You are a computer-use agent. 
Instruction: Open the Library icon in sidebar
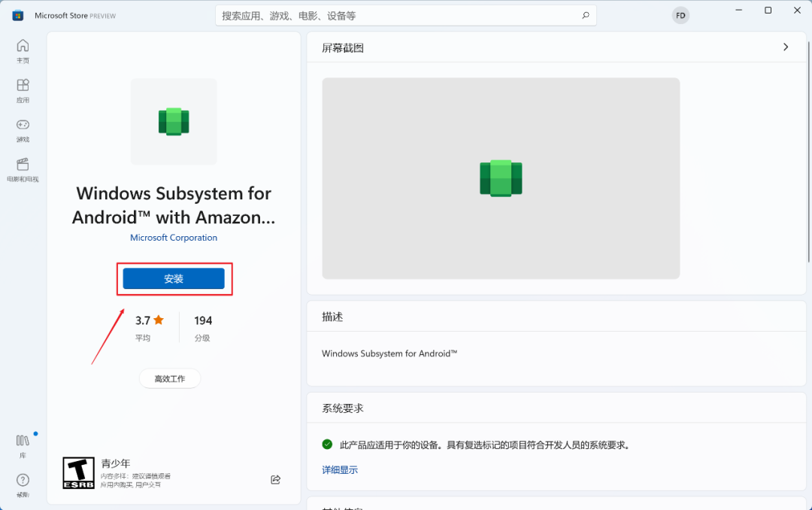23,446
